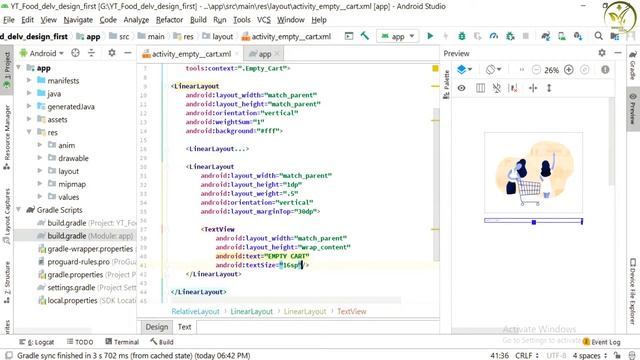Open the app run configuration dropdown
The image size is (640, 360).
tap(397, 36)
